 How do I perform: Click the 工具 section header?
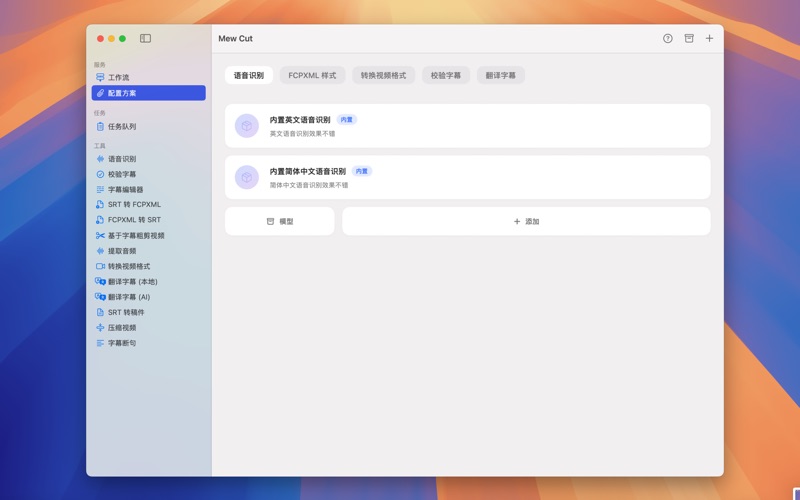tap(99, 146)
